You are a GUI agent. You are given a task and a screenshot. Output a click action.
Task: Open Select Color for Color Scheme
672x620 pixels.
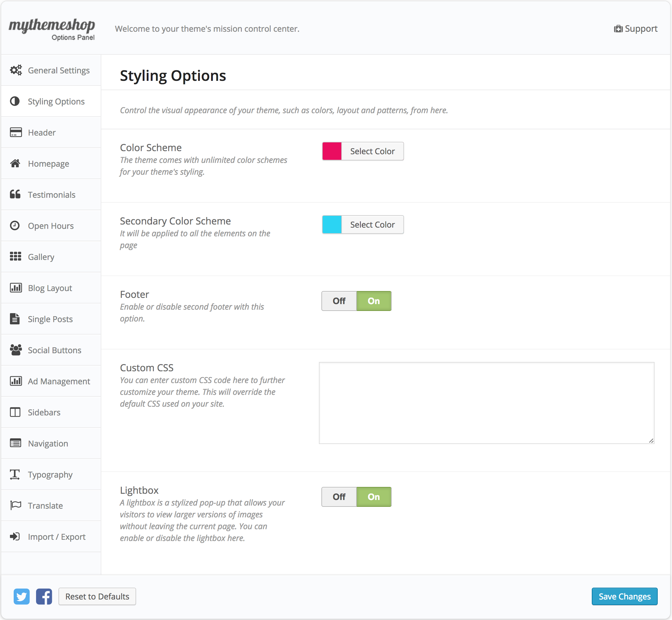[372, 151]
